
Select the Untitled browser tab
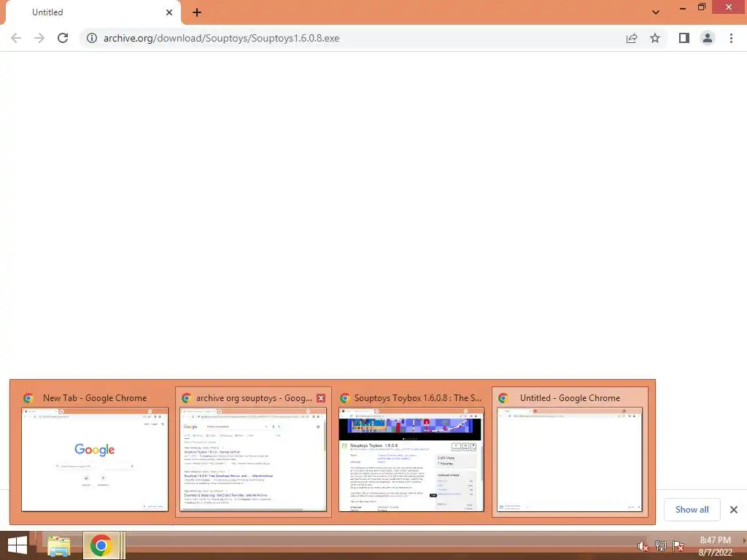click(x=90, y=12)
